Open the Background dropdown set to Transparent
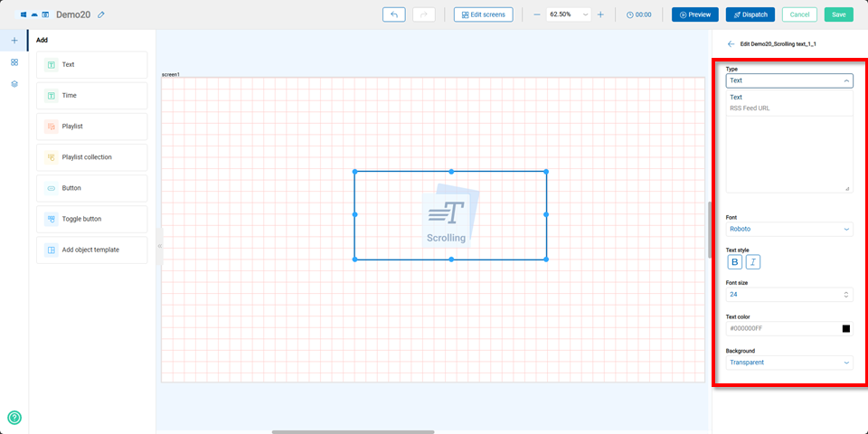Image resolution: width=868 pixels, height=434 pixels. click(x=789, y=363)
